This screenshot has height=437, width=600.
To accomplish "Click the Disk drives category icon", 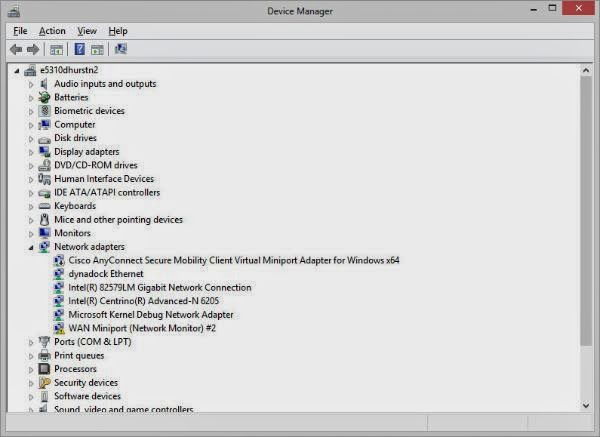I will click(44, 139).
